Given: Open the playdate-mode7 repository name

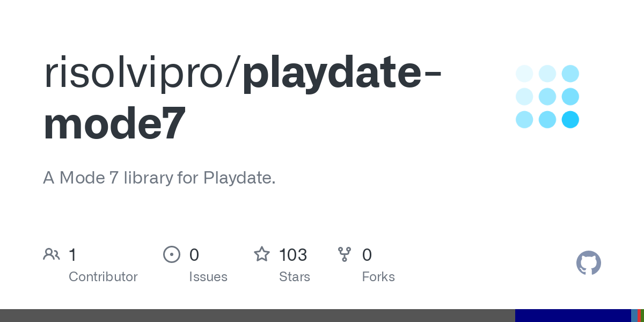Looking at the screenshot, I should pyautogui.click(x=241, y=100).
